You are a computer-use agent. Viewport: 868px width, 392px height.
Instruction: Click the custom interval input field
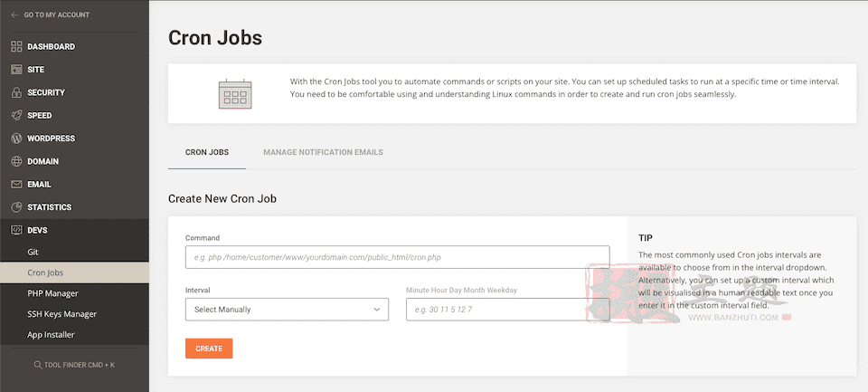tap(507, 310)
